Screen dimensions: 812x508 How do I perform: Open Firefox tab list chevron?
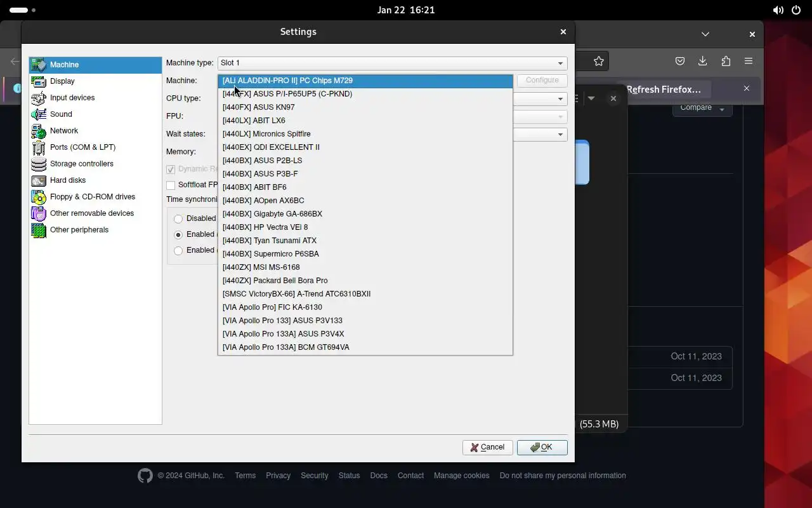click(x=705, y=34)
